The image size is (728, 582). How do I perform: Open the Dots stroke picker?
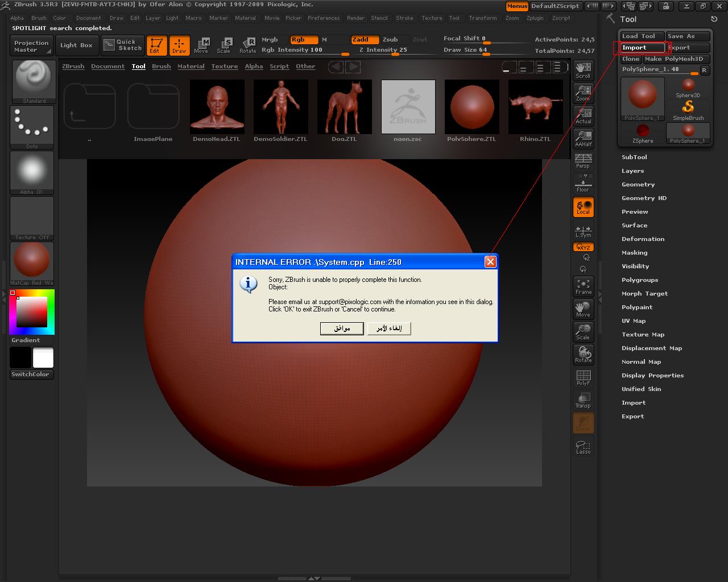[32, 127]
